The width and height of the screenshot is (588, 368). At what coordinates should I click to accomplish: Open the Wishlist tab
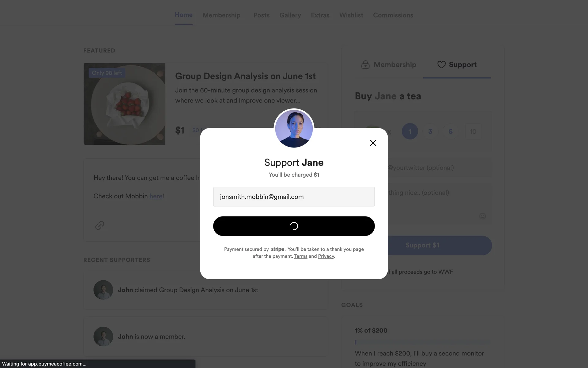click(x=351, y=15)
